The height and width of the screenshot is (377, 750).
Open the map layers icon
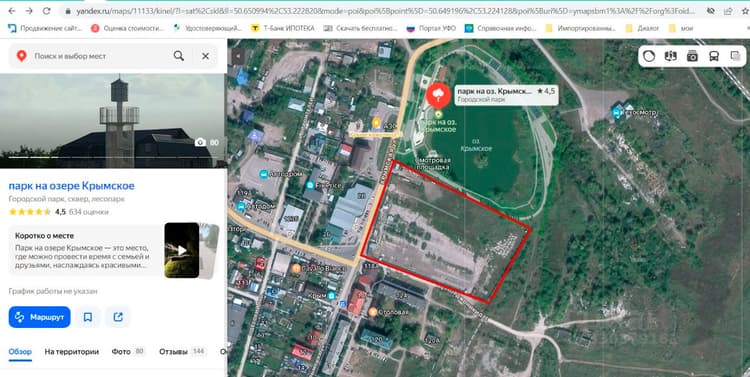(671, 56)
